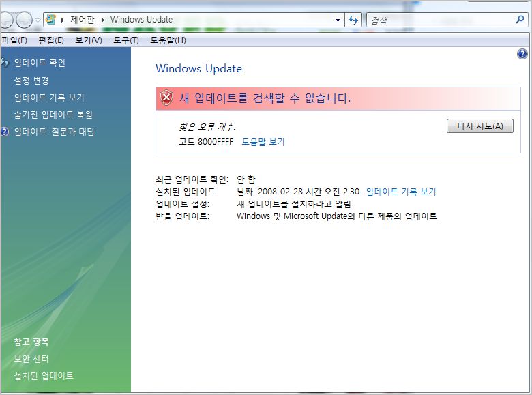The height and width of the screenshot is (395, 532).
Task: Click the 새 업데이트를 검색할 수 없습니다 message
Action: click(x=265, y=98)
